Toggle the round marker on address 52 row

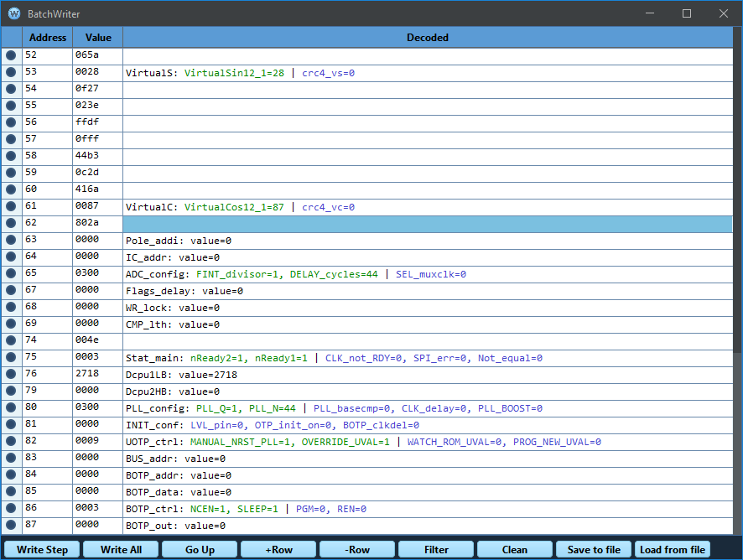click(x=11, y=55)
